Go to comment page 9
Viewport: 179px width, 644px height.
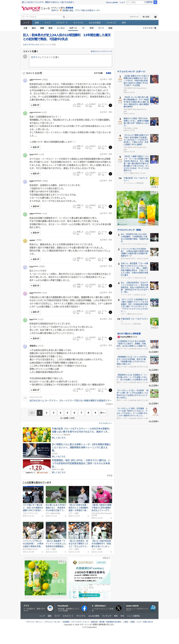(95, 413)
